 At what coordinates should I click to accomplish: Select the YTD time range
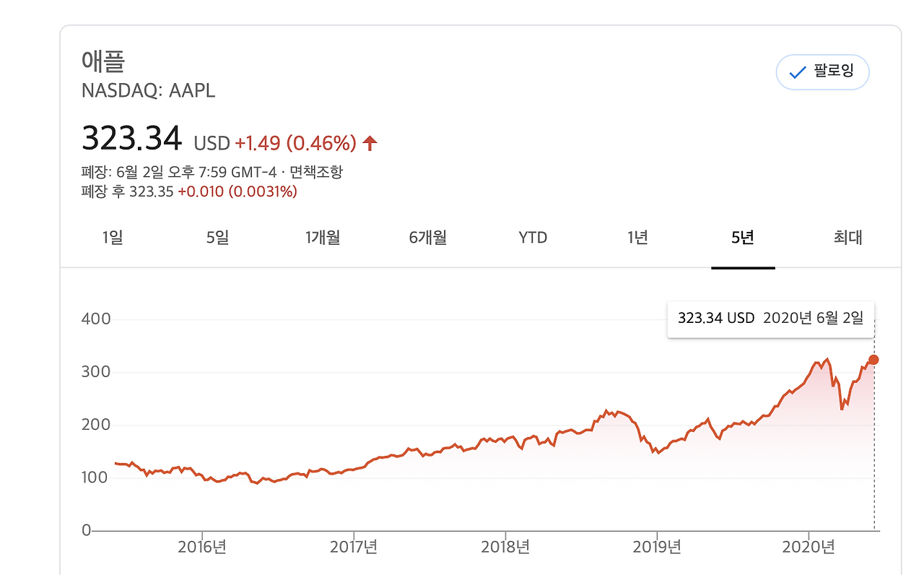click(x=532, y=237)
